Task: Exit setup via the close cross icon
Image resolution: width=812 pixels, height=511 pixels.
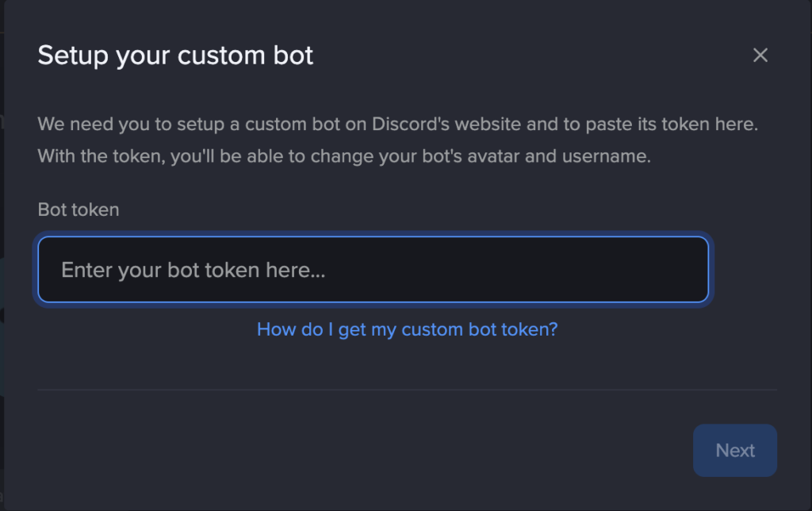Action: [x=760, y=55]
